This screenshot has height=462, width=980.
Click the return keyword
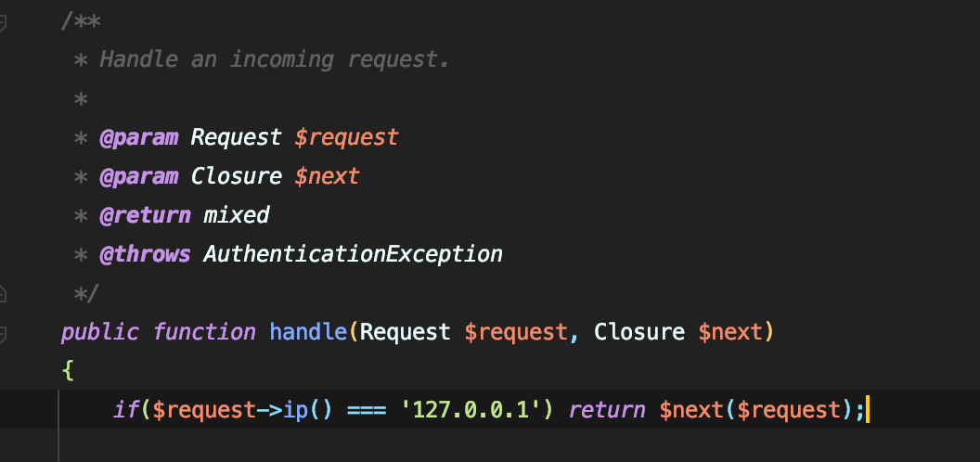[607, 409]
